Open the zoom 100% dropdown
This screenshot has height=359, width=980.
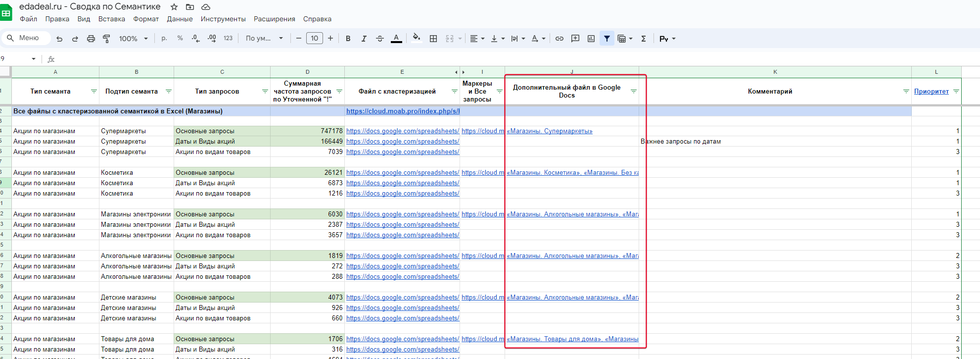coord(133,39)
